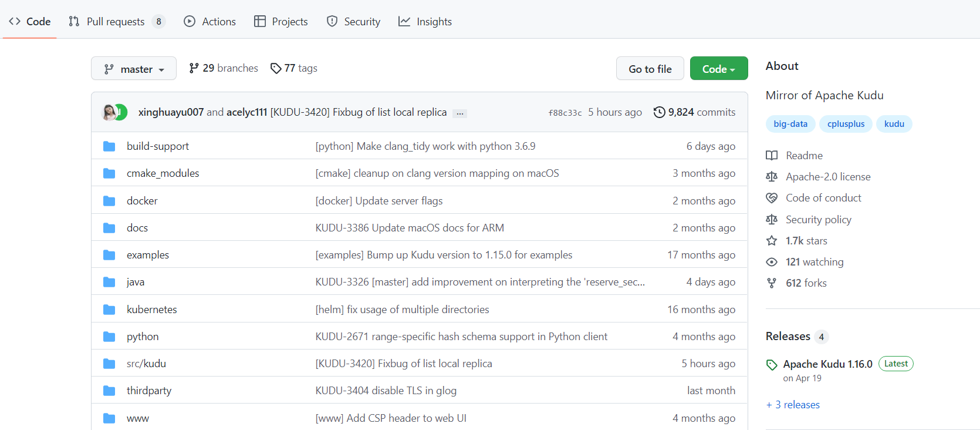Viewport: 980px width, 430px height.
Task: Open the src/kudu folder
Action: click(x=146, y=364)
